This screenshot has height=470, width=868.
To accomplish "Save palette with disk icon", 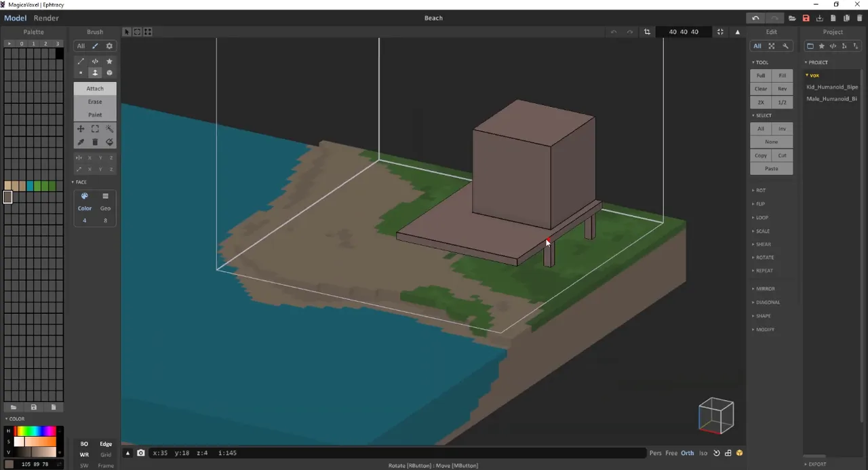I will click(x=33, y=407).
